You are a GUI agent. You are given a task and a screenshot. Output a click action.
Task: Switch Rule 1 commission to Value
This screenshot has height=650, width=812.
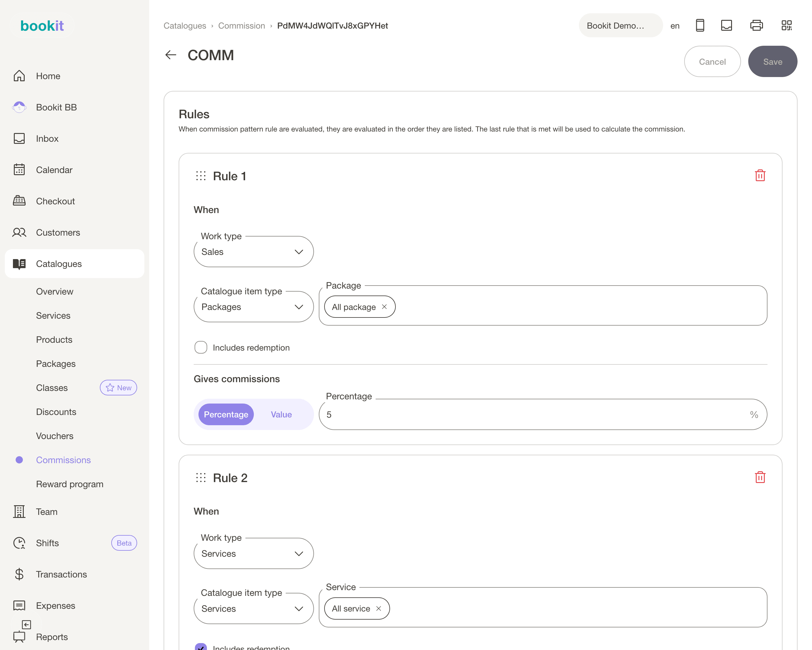[x=281, y=414]
